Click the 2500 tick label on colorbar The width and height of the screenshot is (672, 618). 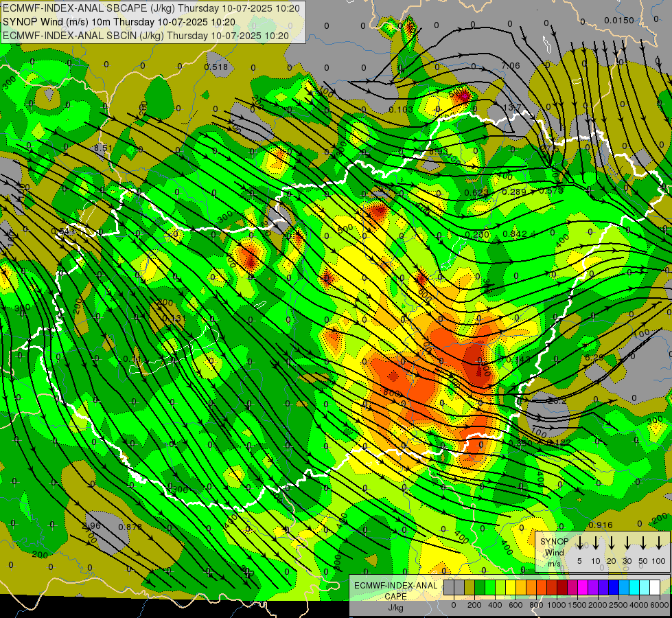(618, 605)
